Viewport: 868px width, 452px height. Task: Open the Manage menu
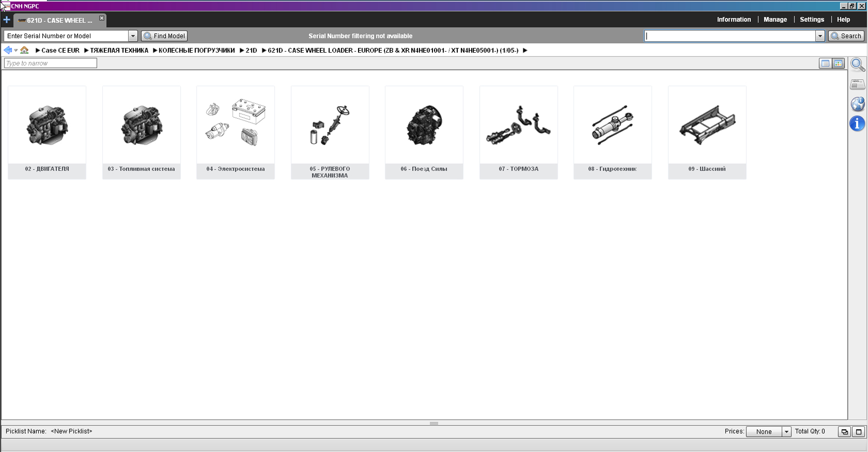tap(775, 19)
